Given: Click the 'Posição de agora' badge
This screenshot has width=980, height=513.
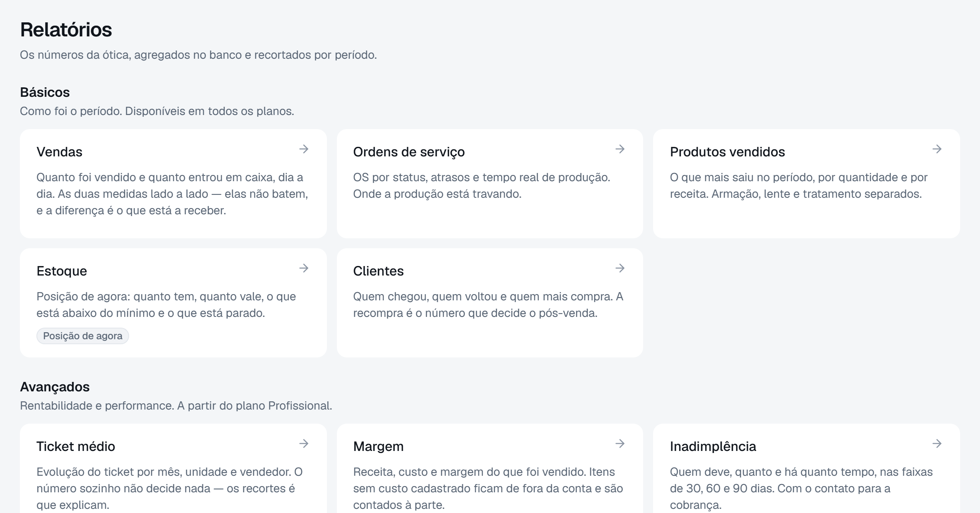Looking at the screenshot, I should (x=83, y=336).
